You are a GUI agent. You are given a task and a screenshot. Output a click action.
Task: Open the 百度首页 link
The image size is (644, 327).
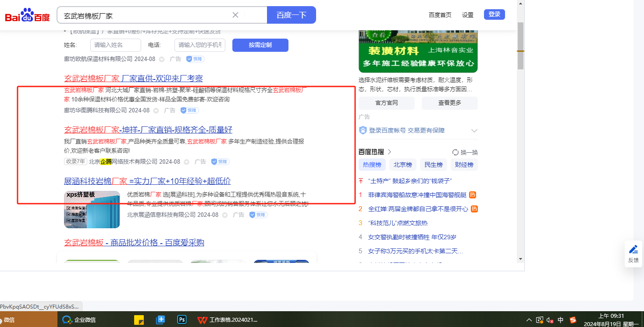coord(440,14)
